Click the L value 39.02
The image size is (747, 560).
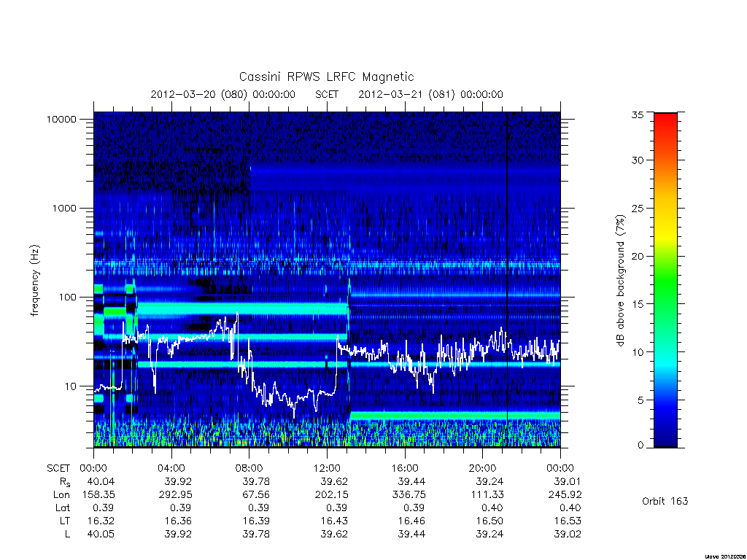point(568,534)
